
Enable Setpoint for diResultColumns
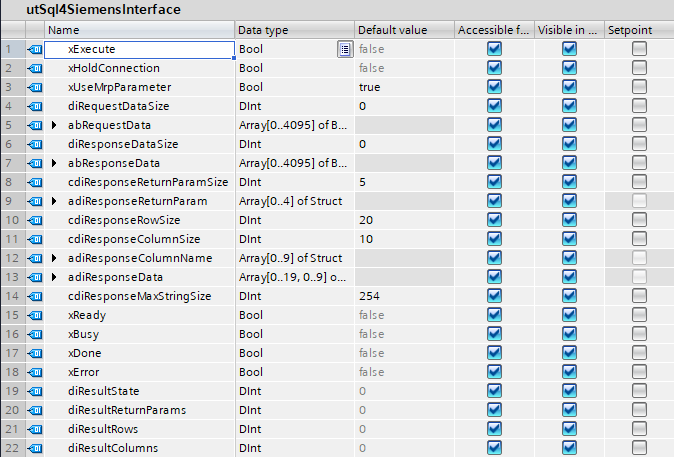(x=639, y=448)
